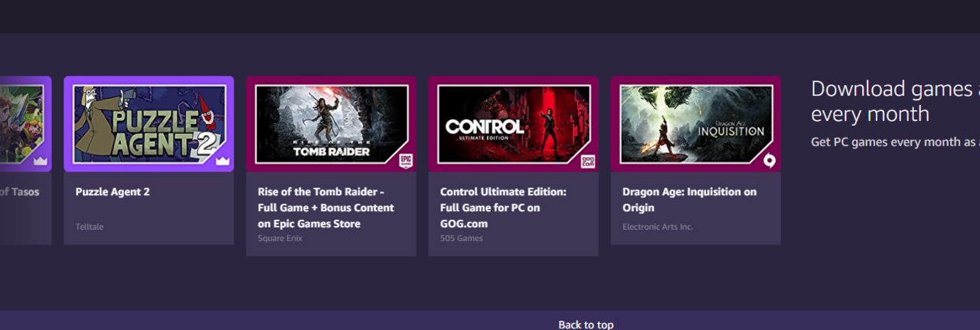980x330 pixels.
Task: Open the Puzzle Agent 2 cover image
Action: (x=149, y=124)
